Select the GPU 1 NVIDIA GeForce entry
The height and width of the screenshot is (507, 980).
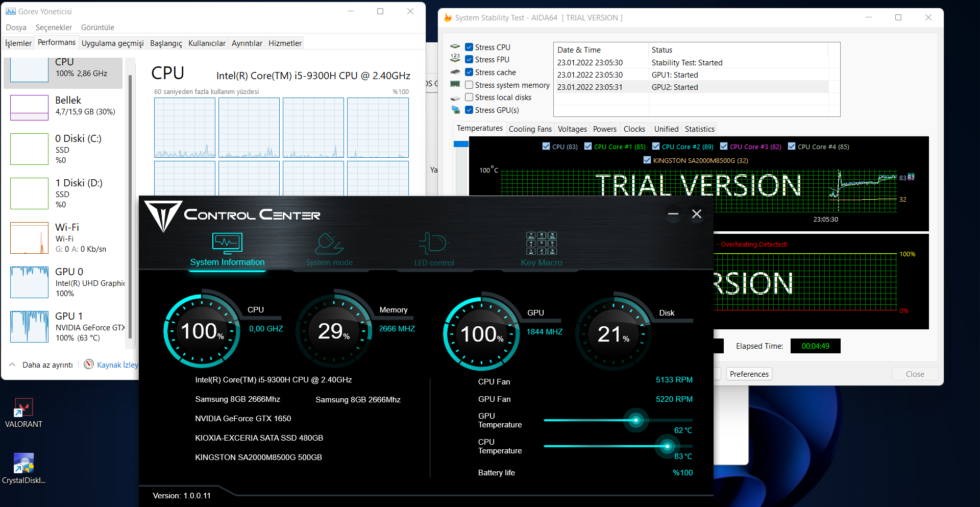(x=63, y=327)
